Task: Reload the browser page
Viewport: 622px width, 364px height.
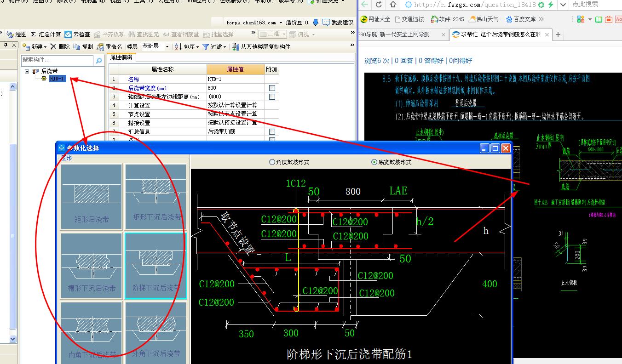Action: click(x=379, y=5)
